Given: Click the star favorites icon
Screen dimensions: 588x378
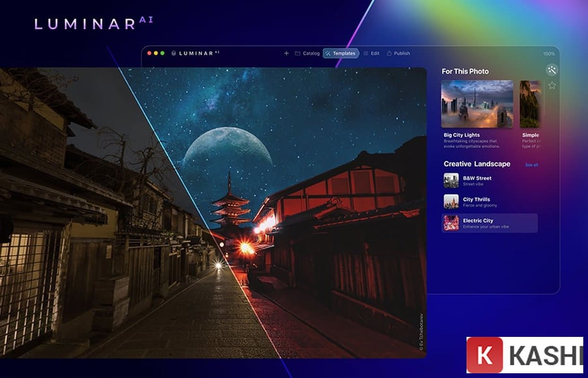Looking at the screenshot, I should click(552, 86).
